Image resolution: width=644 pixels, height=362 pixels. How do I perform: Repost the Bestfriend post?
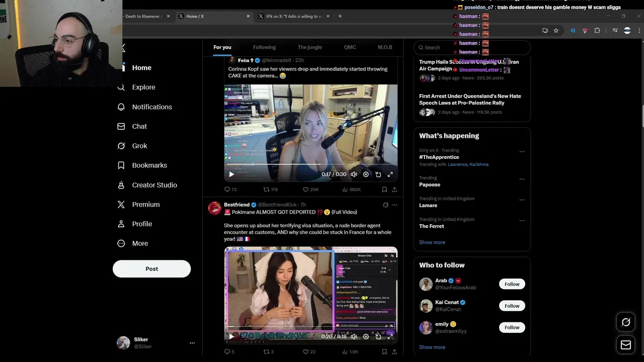coord(269,351)
